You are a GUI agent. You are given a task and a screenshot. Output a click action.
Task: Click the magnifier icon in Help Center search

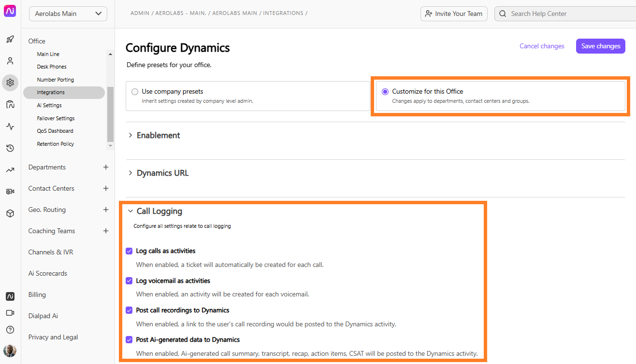[504, 14]
